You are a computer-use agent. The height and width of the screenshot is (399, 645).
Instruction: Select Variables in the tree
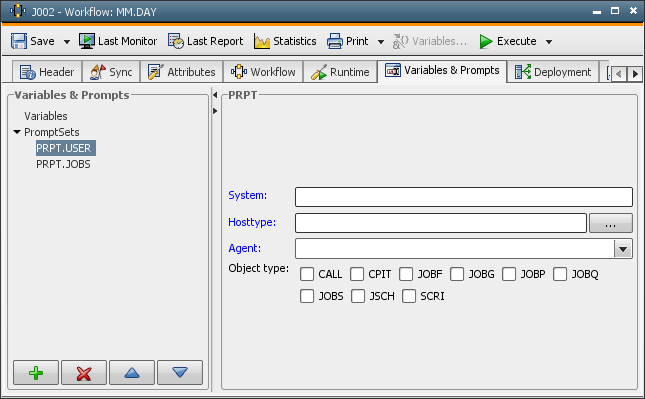coord(46,116)
